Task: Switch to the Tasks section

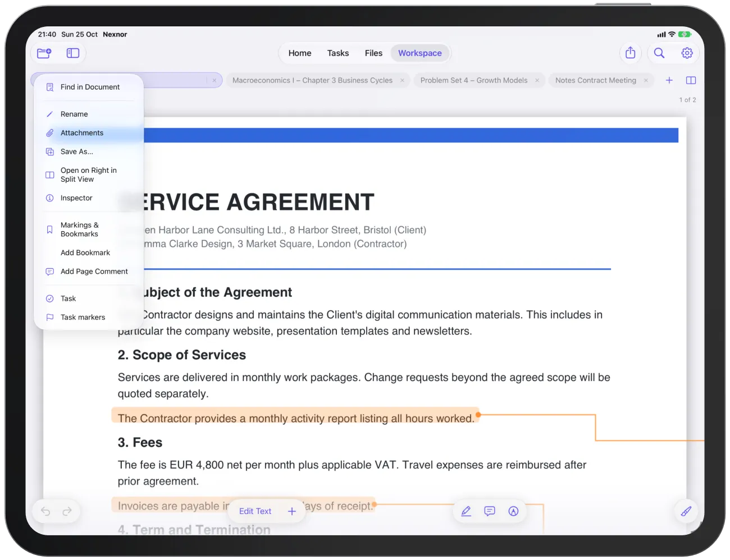Action: (x=338, y=53)
